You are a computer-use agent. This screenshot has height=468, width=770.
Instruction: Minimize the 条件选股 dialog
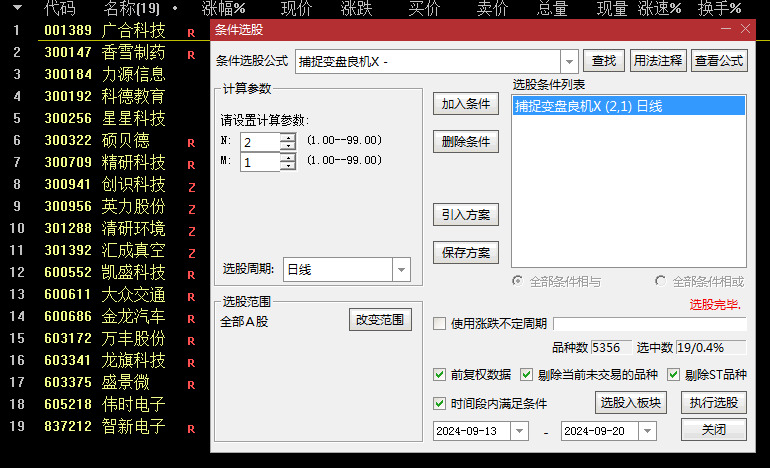pyautogui.click(x=726, y=29)
